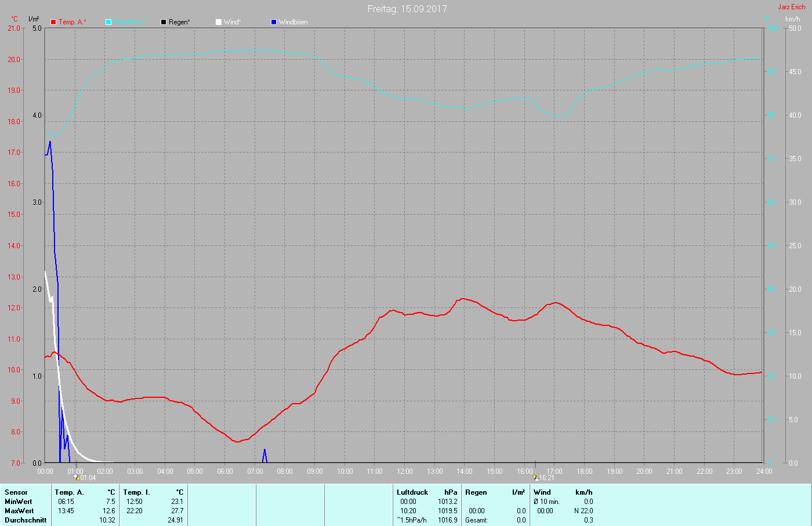Click the cyan Feuchte A. legend square
This screenshot has width=812, height=526.
coord(108,22)
